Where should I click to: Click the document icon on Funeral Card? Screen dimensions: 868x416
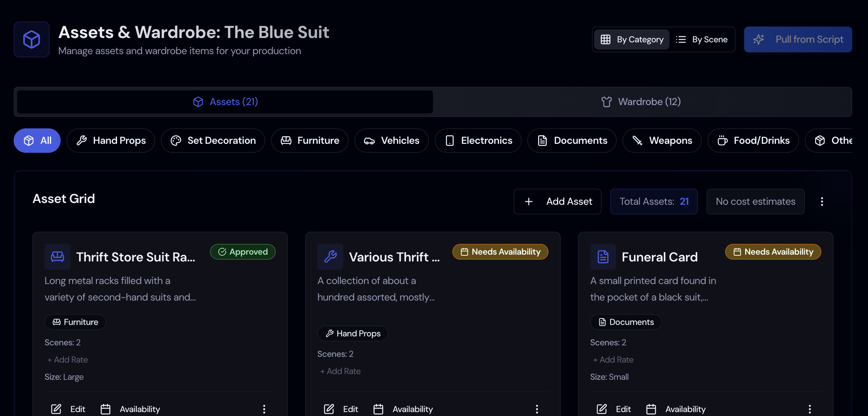click(x=603, y=257)
